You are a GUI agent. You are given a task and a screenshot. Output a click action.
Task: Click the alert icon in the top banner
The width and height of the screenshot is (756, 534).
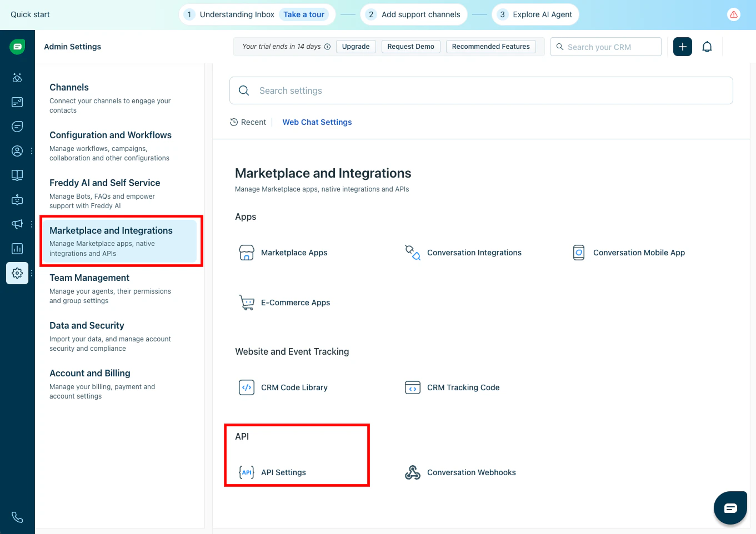[734, 14]
